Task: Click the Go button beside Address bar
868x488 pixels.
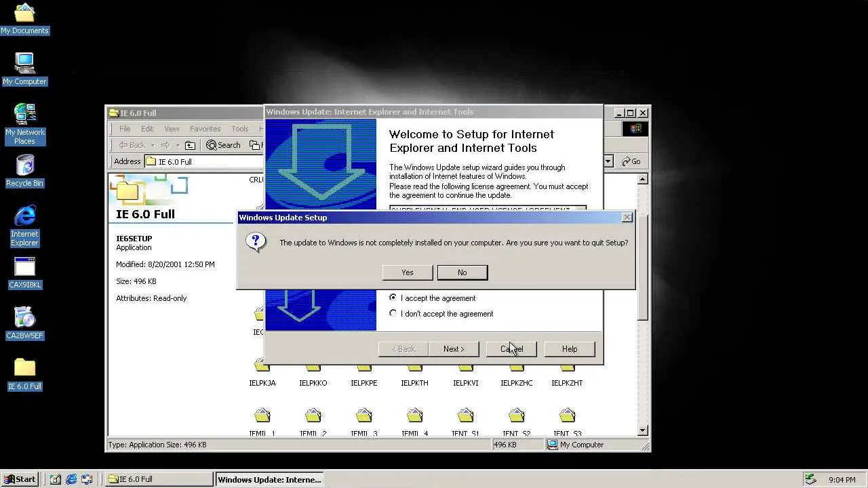Action: click(631, 161)
